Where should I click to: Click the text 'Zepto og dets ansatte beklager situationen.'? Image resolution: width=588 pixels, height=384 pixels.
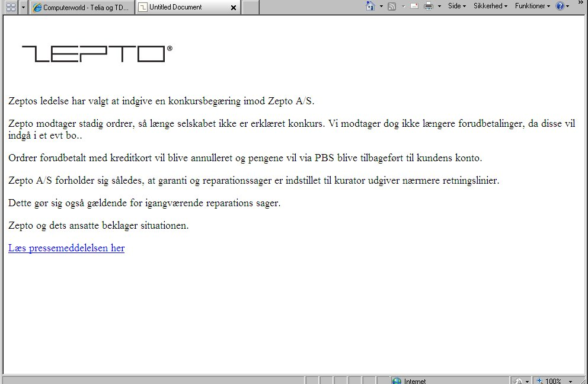pos(98,226)
